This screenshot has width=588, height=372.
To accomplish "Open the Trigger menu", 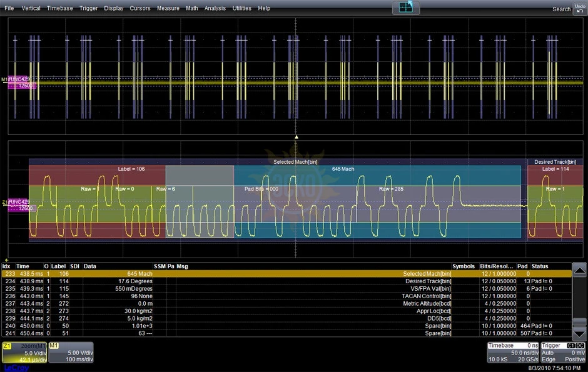I will pos(88,8).
